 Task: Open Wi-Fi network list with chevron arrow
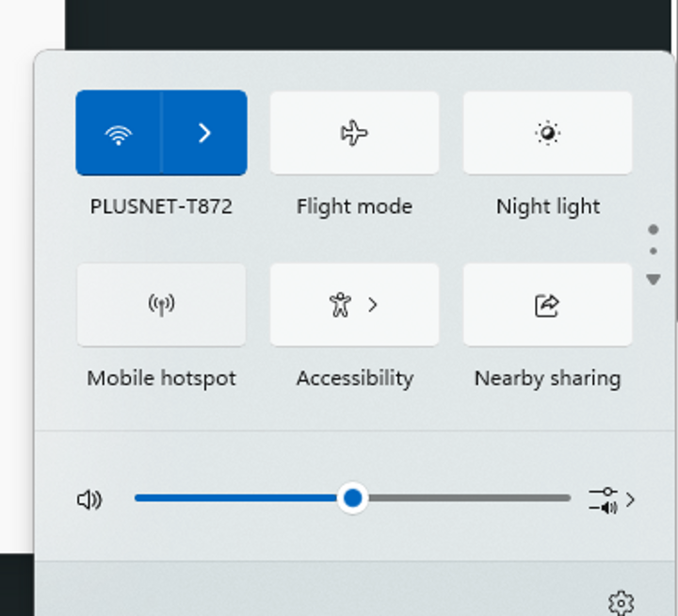pyautogui.click(x=204, y=133)
